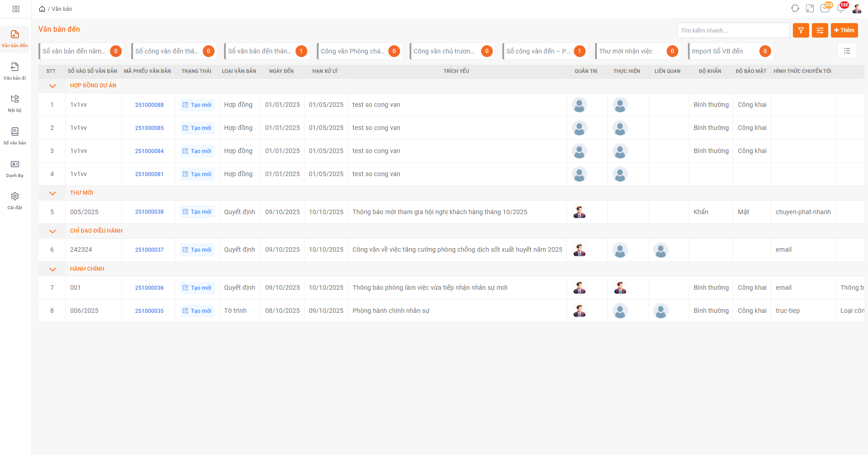
Task: Open the notification bell with 132 badge
Action: (x=840, y=9)
